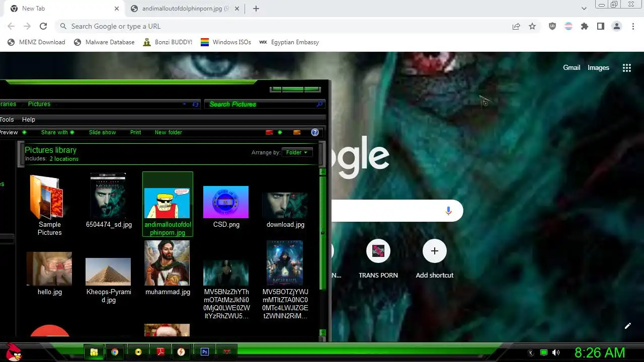Image resolution: width=644 pixels, height=362 pixels.
Task: Open the Tools menu in Explorer
Action: click(x=7, y=119)
